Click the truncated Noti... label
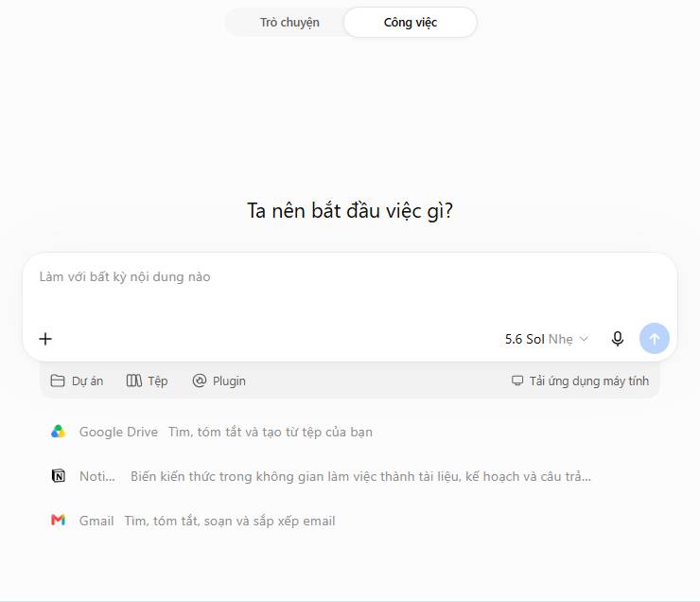Screen dimensions: 700x602 click(97, 476)
